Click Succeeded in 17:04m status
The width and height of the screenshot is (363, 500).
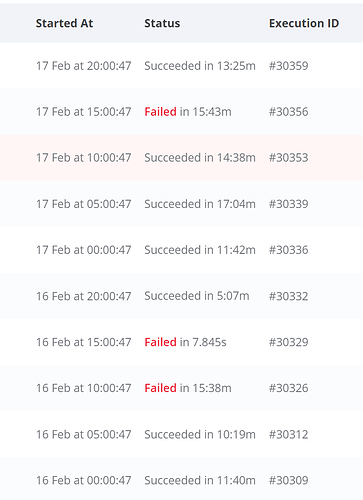(200, 204)
